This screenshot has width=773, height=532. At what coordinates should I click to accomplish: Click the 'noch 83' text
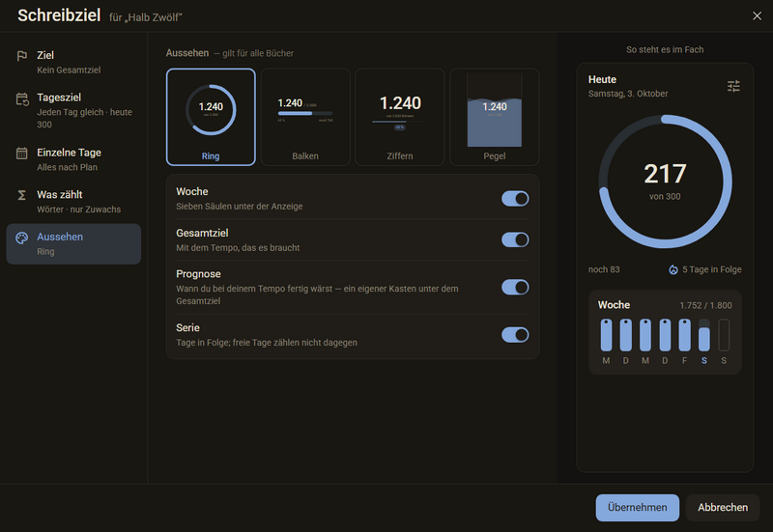click(604, 269)
